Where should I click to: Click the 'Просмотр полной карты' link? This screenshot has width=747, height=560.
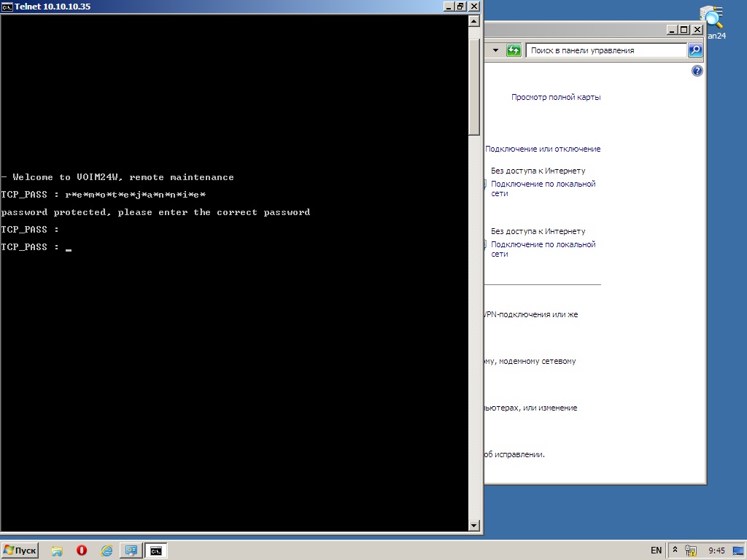tap(556, 97)
